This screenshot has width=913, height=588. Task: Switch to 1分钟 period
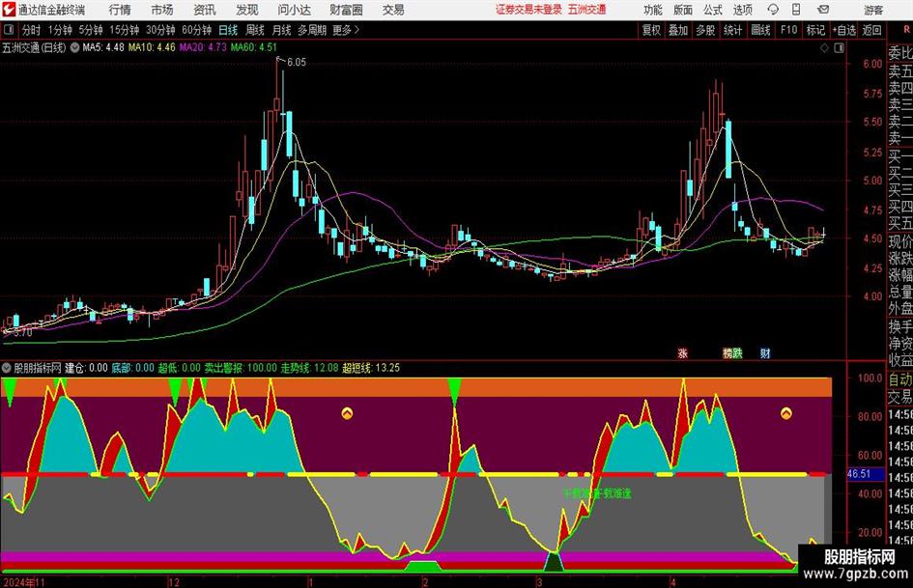point(60,30)
